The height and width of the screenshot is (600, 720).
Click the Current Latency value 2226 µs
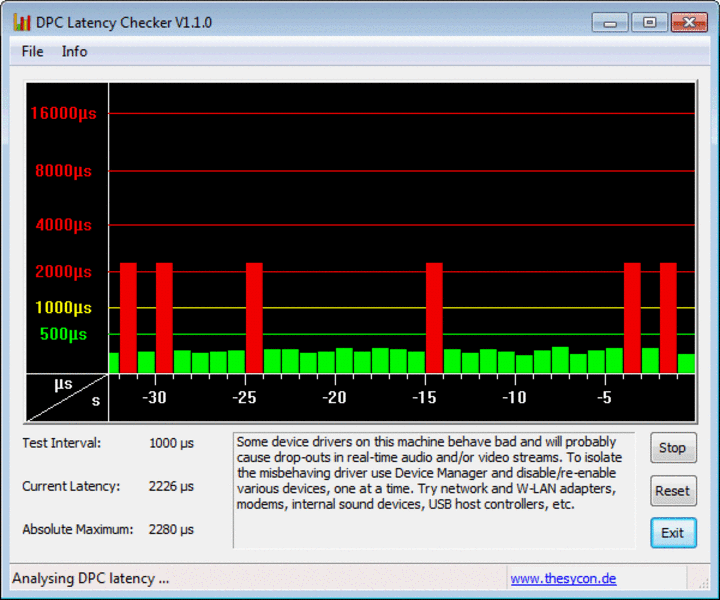pos(171,486)
